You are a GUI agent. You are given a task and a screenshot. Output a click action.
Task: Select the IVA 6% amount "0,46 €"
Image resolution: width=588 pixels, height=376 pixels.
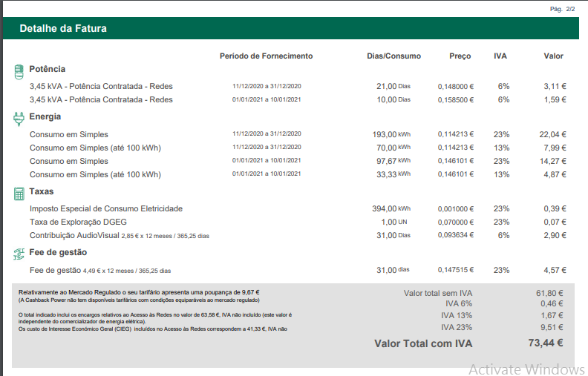coord(552,304)
